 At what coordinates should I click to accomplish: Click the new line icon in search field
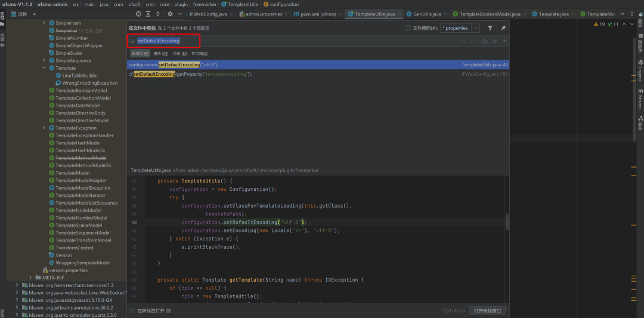tap(472, 41)
